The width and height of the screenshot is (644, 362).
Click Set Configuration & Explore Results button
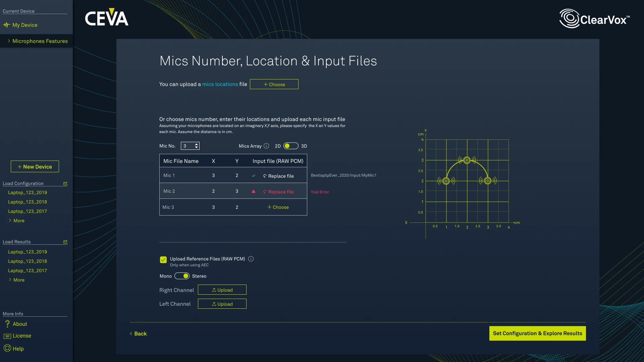537,333
